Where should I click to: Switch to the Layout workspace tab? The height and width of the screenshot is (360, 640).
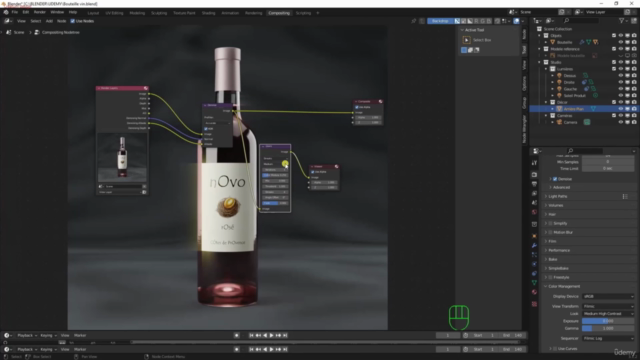93,13
